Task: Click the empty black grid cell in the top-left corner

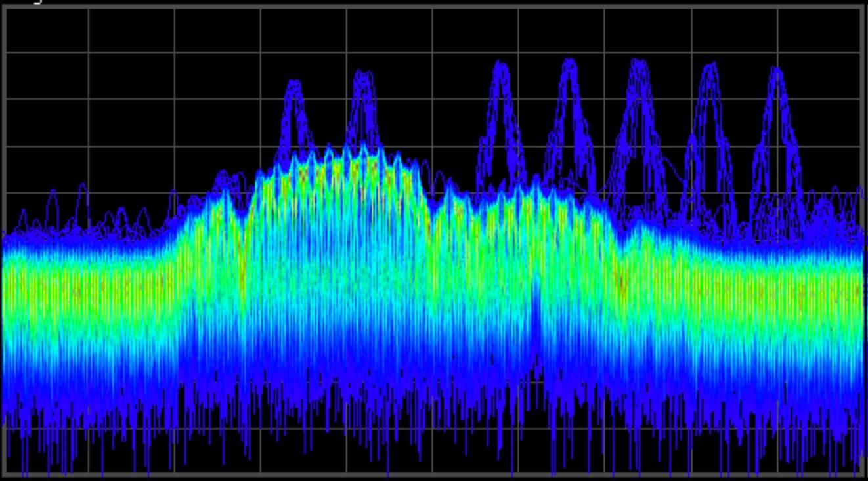Action: coord(47,30)
